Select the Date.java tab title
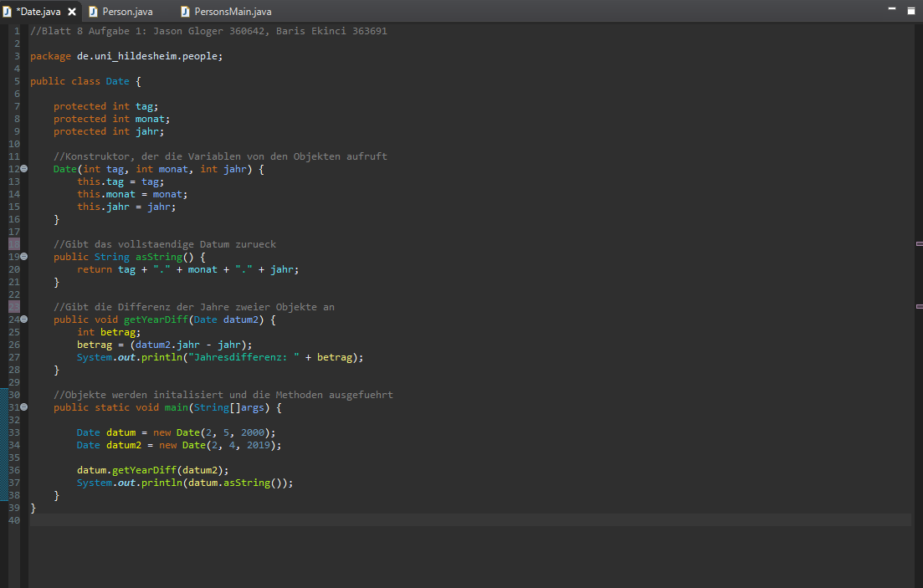Image resolution: width=923 pixels, height=588 pixels. pyautogui.click(x=38, y=12)
